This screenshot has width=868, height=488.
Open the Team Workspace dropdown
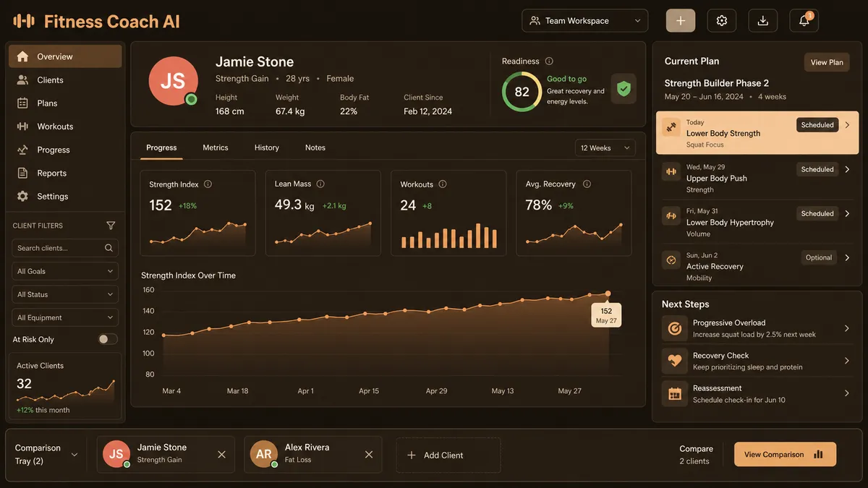(584, 21)
